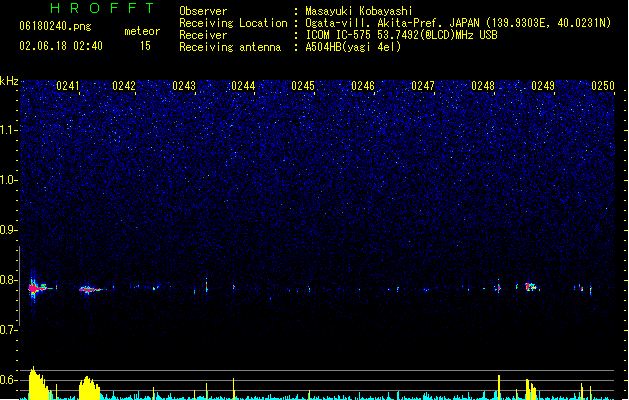This screenshot has width=629, height=400.
Task: Click the bright echo cluster near 0249
Action: point(531,287)
